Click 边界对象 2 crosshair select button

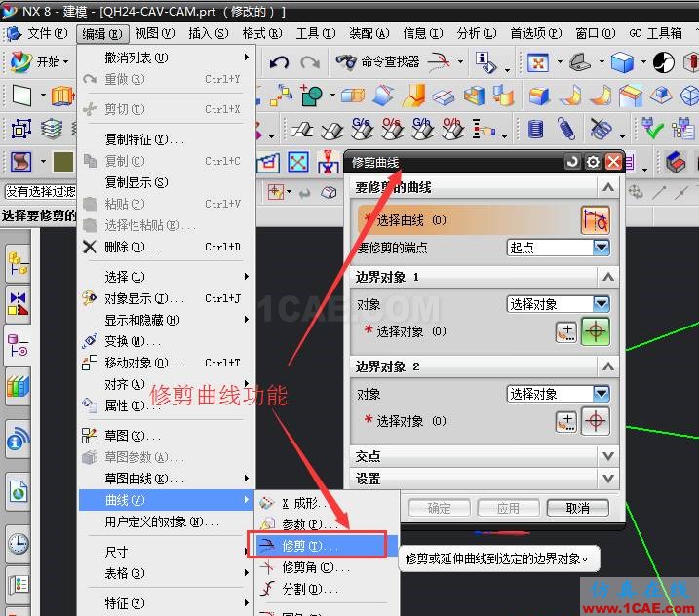tap(596, 421)
